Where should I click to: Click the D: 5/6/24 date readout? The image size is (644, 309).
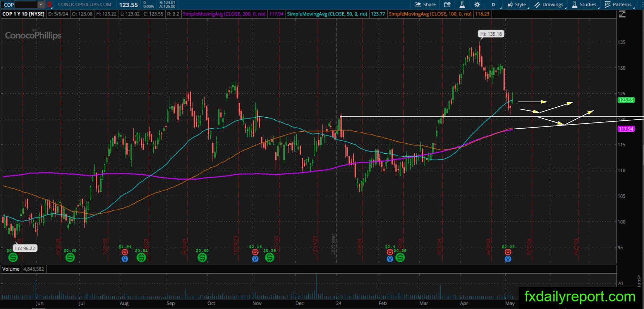(x=58, y=14)
